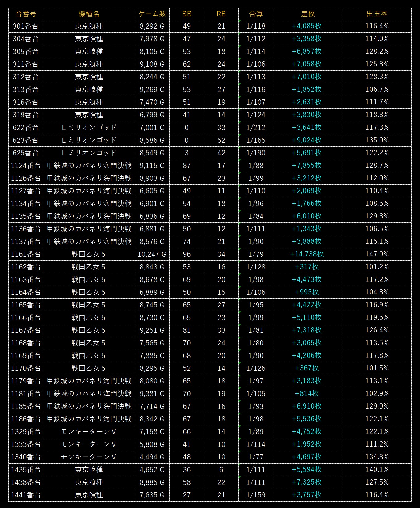Select the 319番台 machine number cell

pyautogui.click(x=26, y=115)
